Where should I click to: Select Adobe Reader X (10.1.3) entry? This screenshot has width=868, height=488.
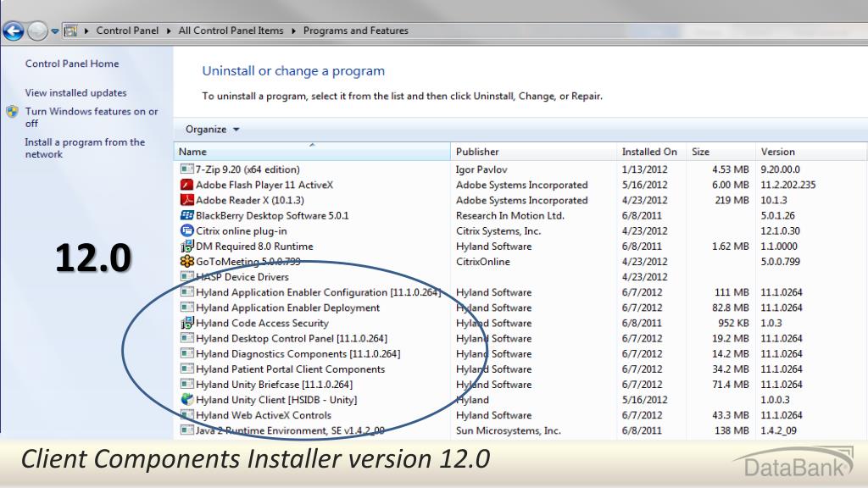point(250,200)
